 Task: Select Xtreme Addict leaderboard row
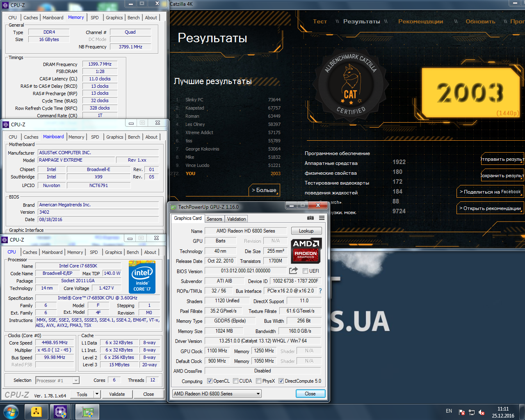228,132
